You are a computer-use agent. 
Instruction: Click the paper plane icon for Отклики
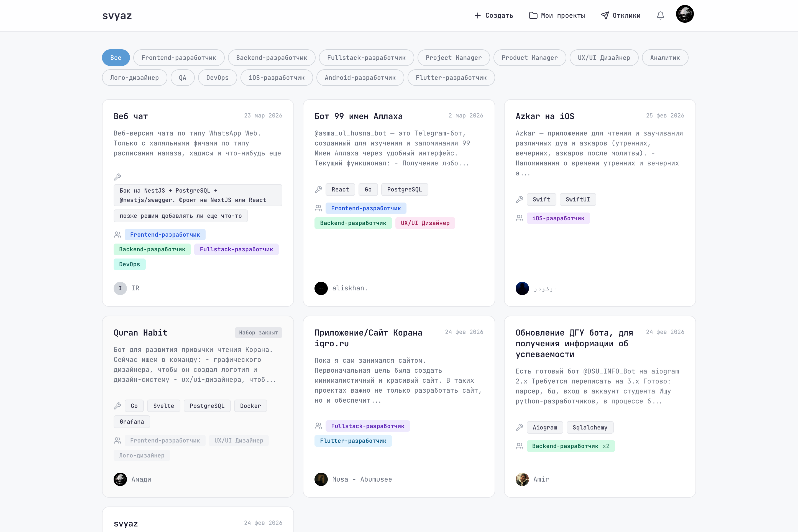coord(605,16)
